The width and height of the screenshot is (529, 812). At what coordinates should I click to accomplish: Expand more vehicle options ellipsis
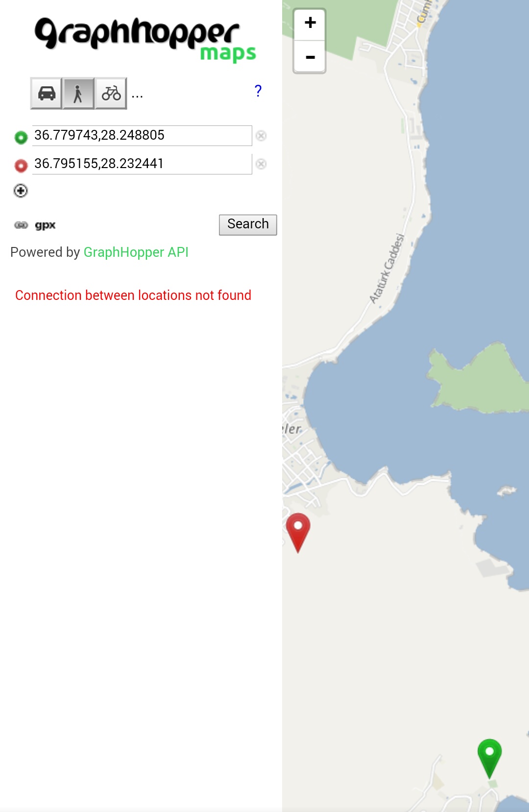click(137, 95)
